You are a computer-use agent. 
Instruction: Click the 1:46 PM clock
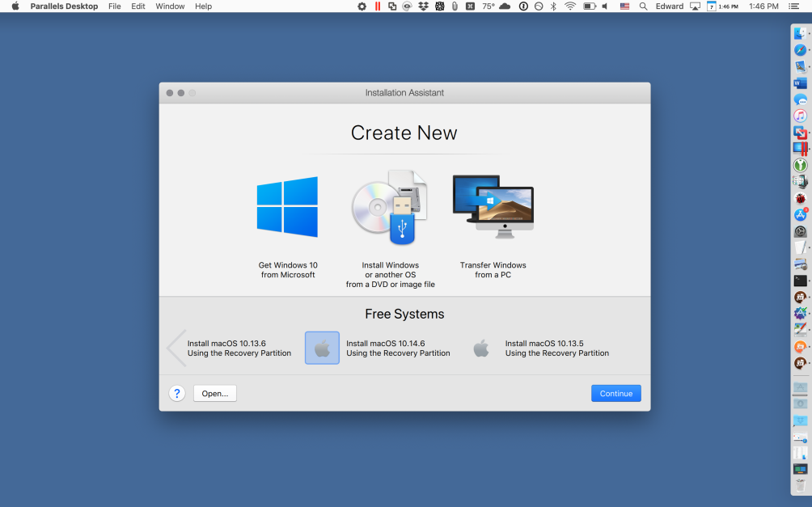coord(763,6)
